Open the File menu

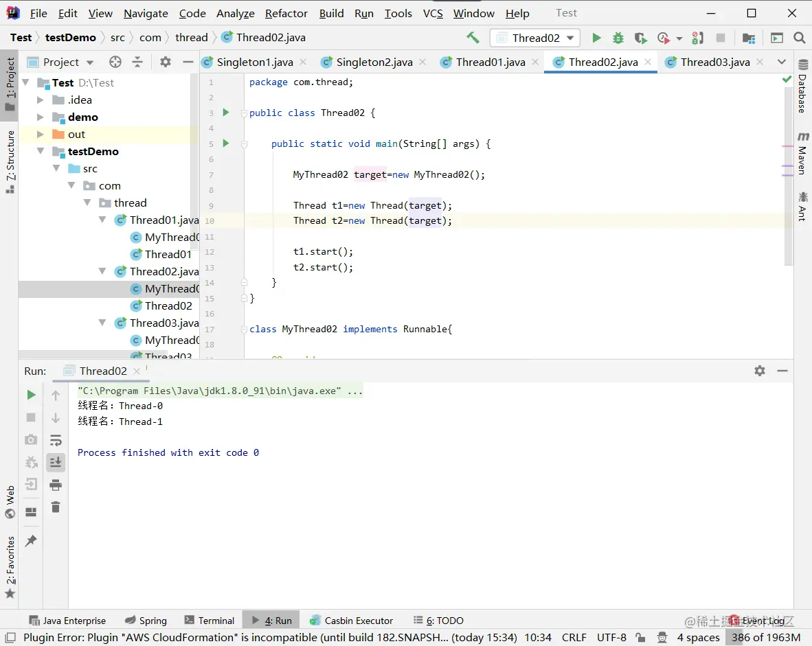[38, 14]
